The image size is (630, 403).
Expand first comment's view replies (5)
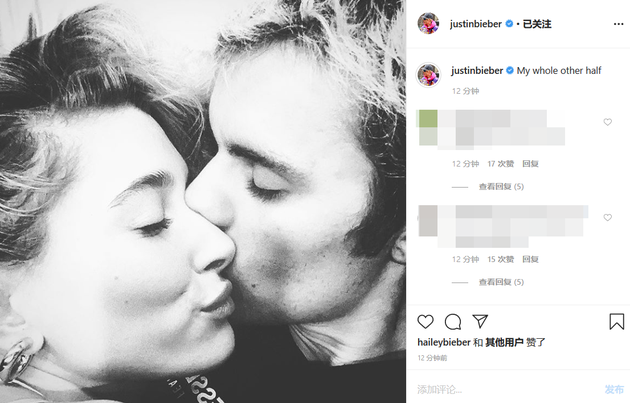tap(501, 186)
